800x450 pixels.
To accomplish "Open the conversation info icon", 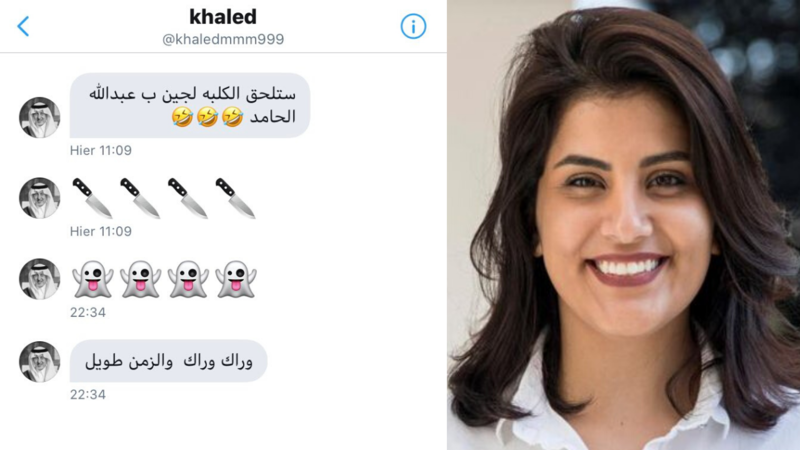I will coord(413,26).
